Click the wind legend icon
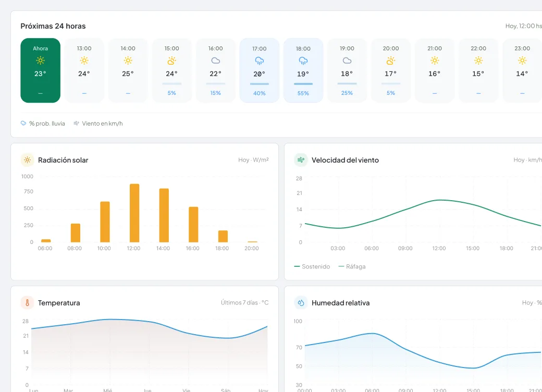 [77, 124]
